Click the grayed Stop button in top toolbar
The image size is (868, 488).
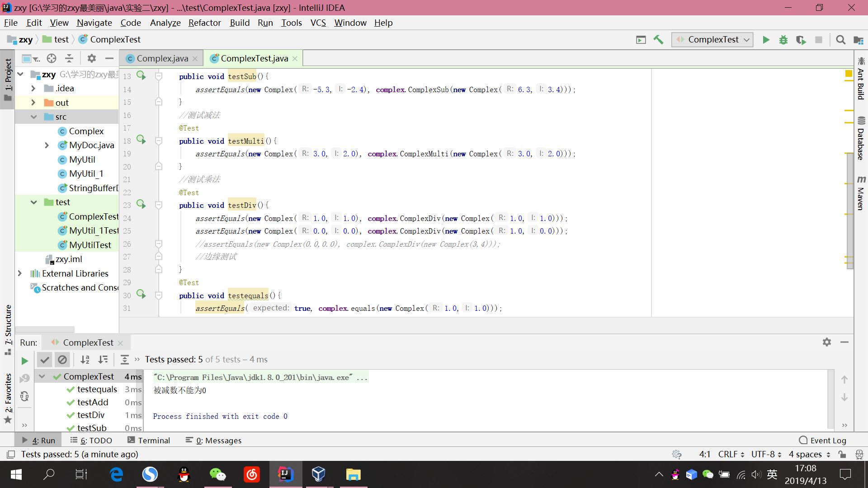click(819, 40)
